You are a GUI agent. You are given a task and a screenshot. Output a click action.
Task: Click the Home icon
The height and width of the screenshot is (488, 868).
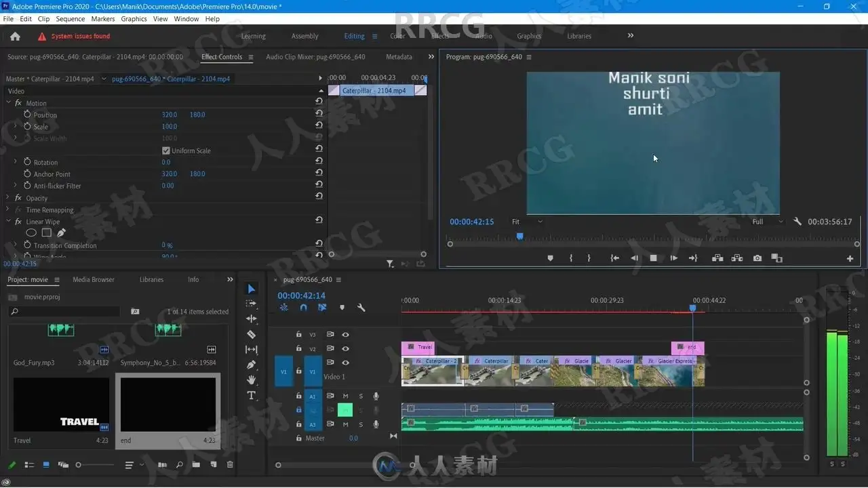[x=15, y=37]
